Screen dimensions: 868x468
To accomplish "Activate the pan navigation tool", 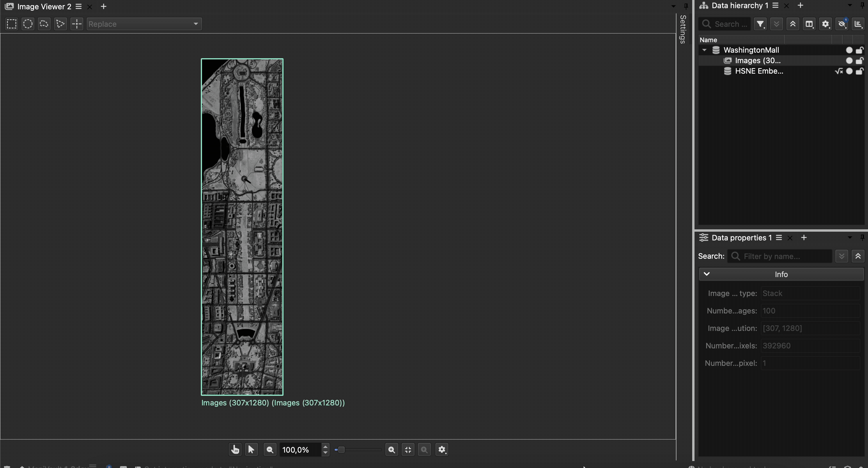I will coord(235,449).
